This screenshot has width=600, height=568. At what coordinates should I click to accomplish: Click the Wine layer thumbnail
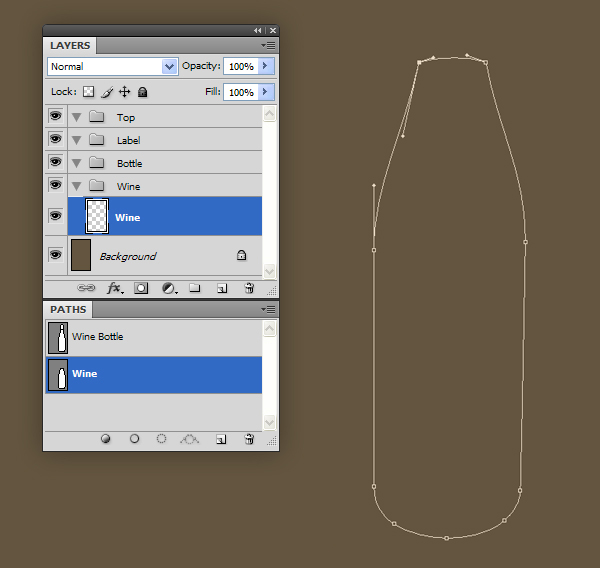click(x=97, y=216)
